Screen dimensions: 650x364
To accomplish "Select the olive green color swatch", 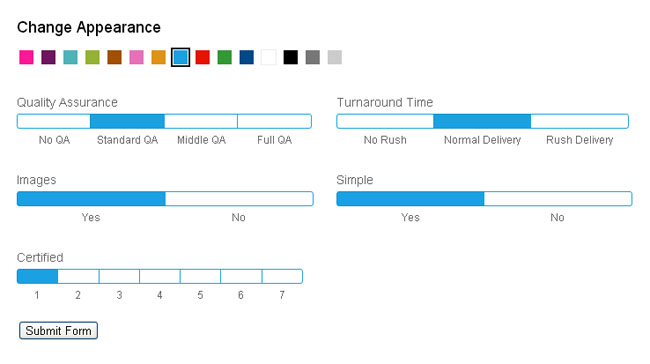I will click(92, 57).
